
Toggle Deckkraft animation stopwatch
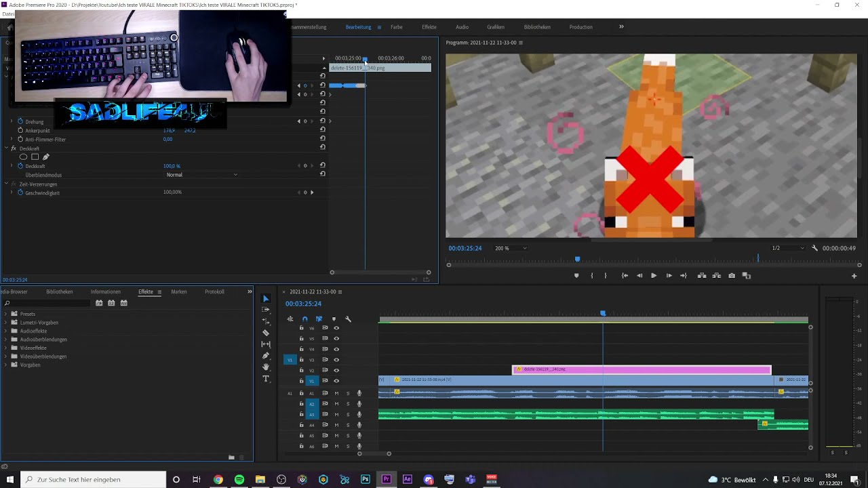click(20, 166)
